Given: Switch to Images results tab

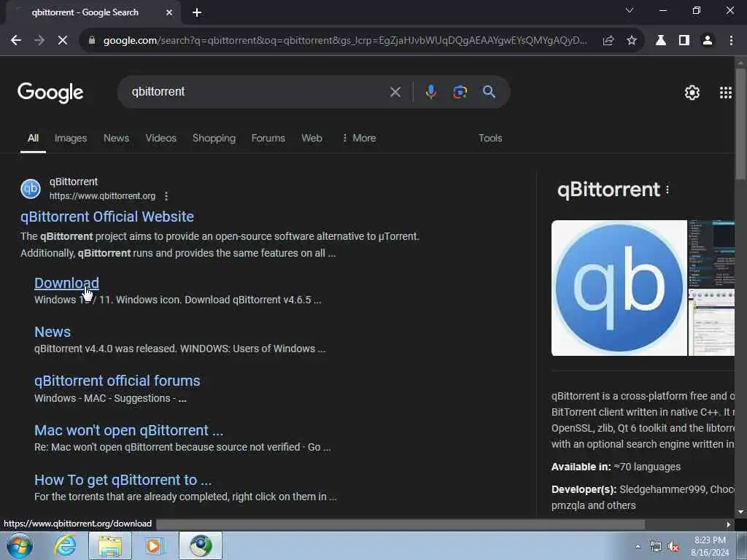Looking at the screenshot, I should pyautogui.click(x=71, y=138).
